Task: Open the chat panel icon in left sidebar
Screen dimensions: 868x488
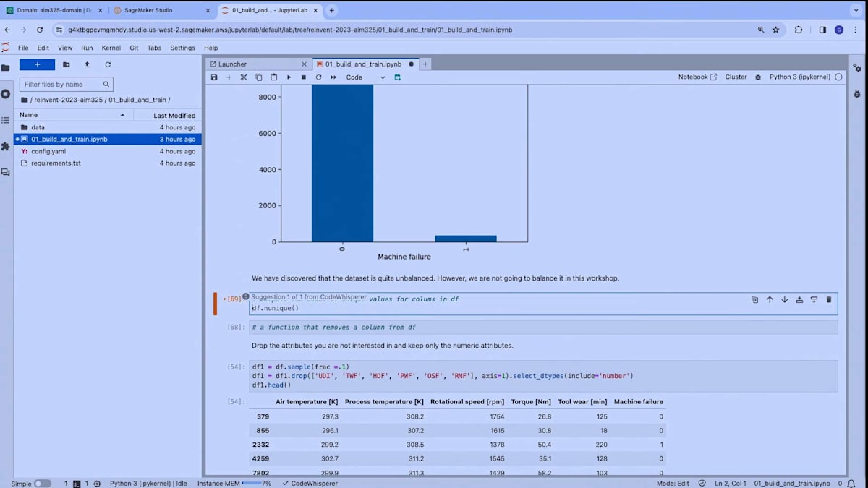Action: [x=6, y=172]
